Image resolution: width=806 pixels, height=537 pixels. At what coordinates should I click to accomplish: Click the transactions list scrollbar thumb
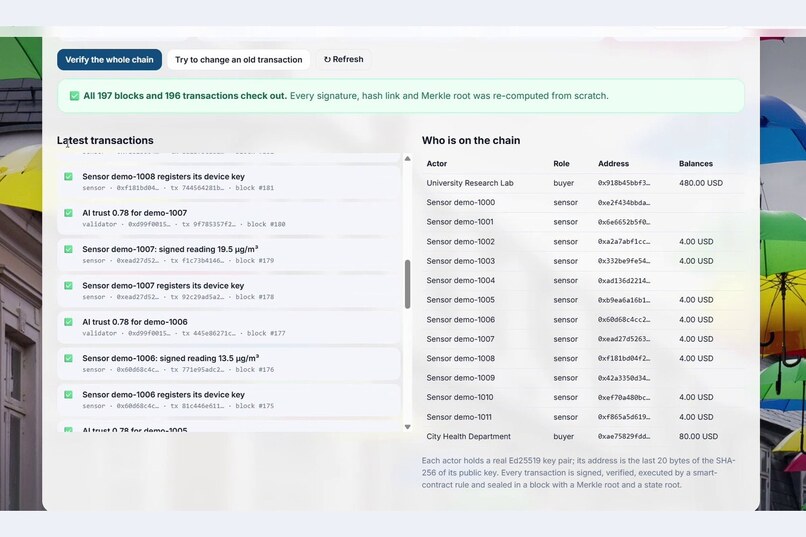click(408, 284)
